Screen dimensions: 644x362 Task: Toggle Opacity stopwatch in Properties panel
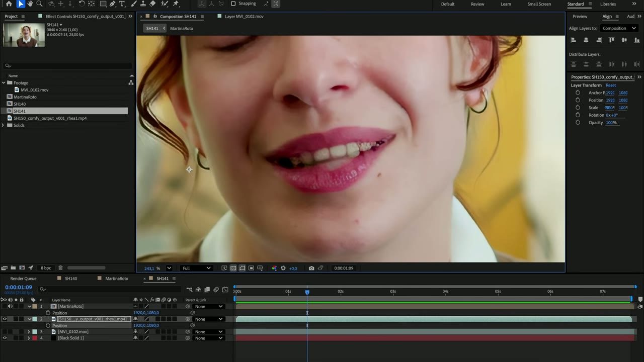pyautogui.click(x=578, y=123)
